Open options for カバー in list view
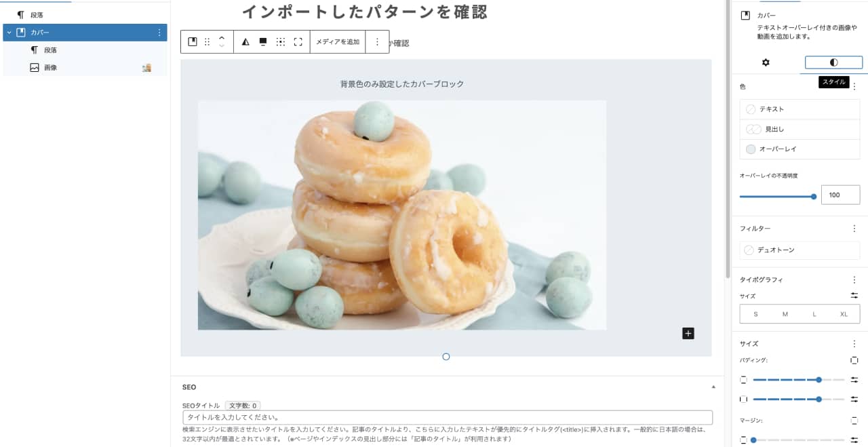Viewport: 868px width, 447px height. (159, 33)
